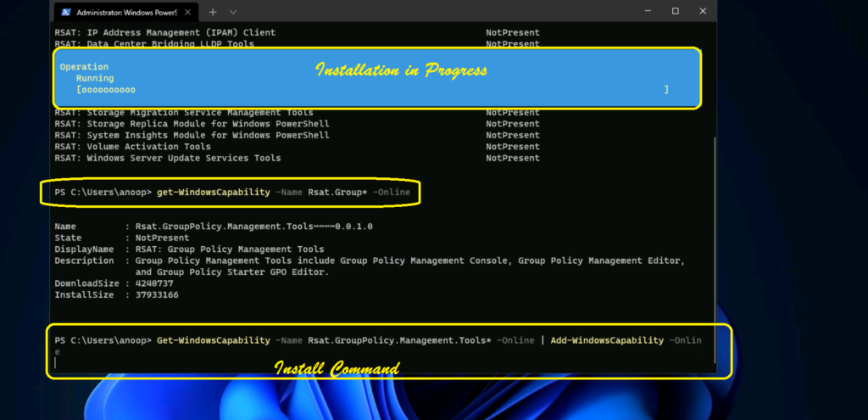This screenshot has width=868, height=420.
Task: Expand the new tab profile dropdown
Action: tap(234, 12)
